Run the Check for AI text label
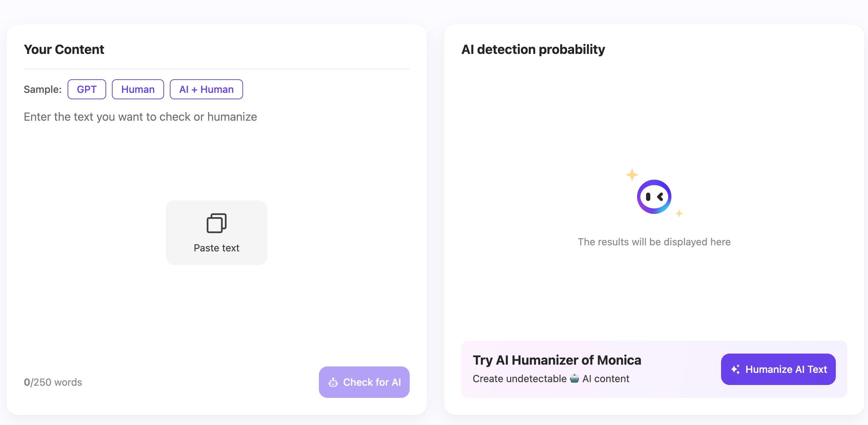Screen dimensions: 868x425 (x=372, y=382)
